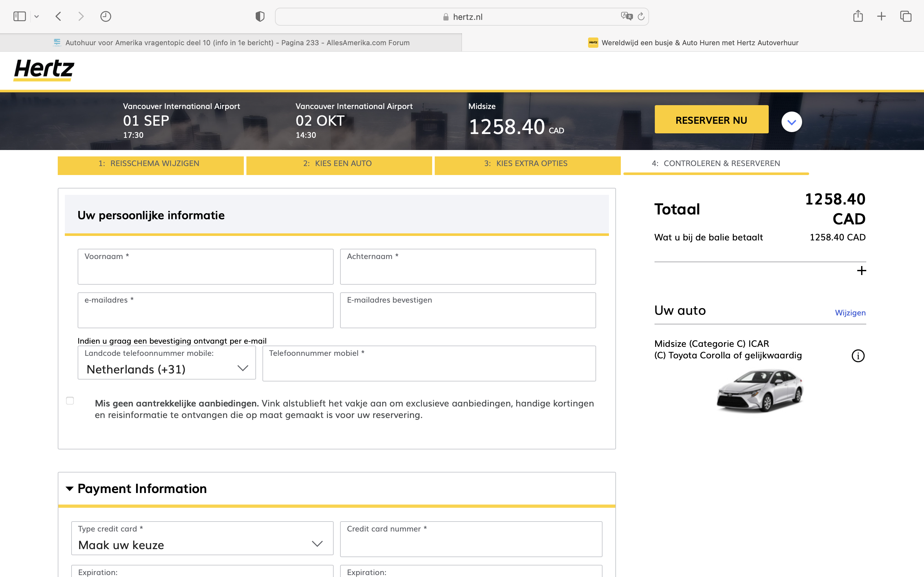The height and width of the screenshot is (577, 924).
Task: Click the Safari sidebar toggle icon
Action: click(x=20, y=16)
